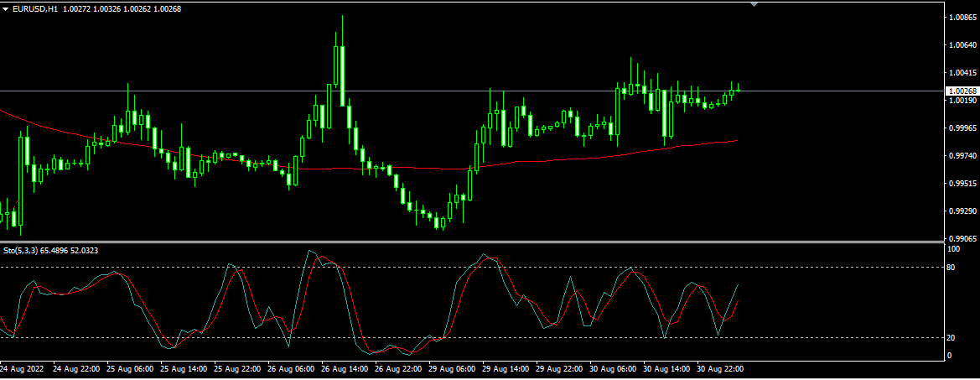Click time label 30 Aug 14:00
This screenshot has width=980, height=380.
[666, 369]
